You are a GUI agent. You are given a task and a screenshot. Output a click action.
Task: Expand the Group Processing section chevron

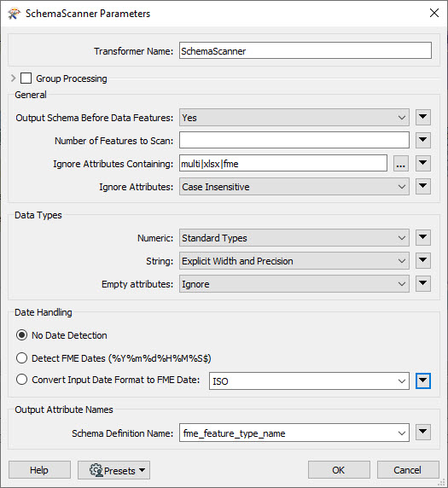pos(13,78)
